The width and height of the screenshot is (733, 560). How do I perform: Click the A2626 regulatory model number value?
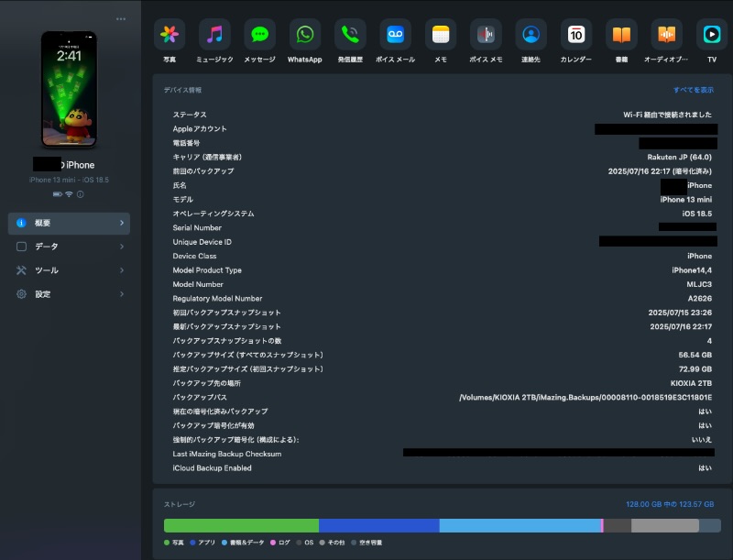tap(700, 298)
